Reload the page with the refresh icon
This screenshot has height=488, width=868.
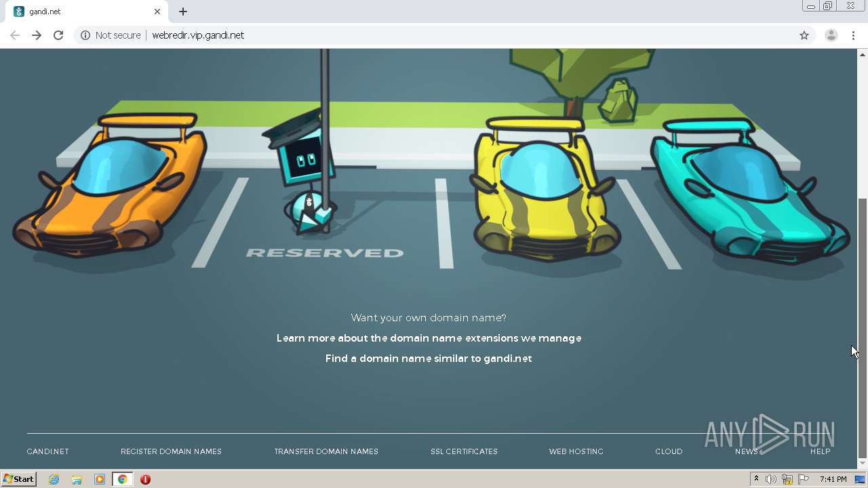pyautogui.click(x=58, y=35)
